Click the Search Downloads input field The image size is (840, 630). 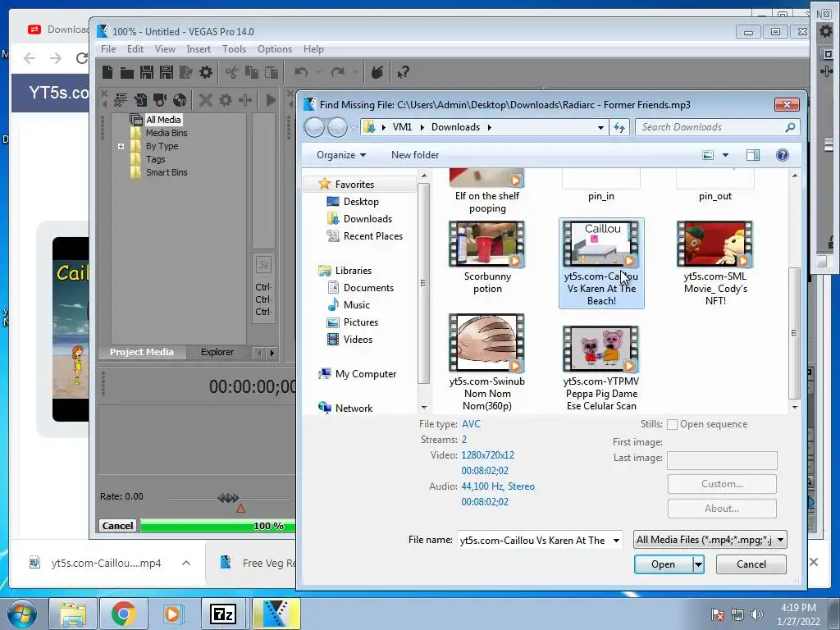click(710, 127)
